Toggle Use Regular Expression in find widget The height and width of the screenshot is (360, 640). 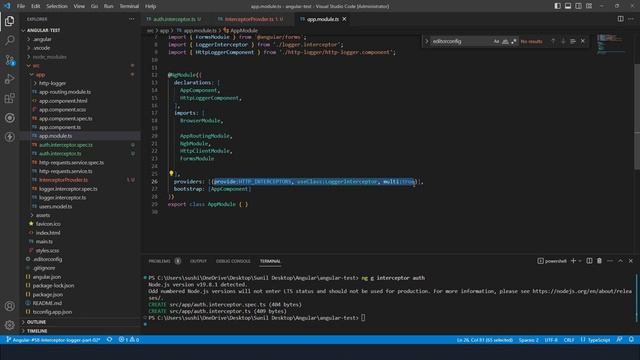tap(514, 41)
